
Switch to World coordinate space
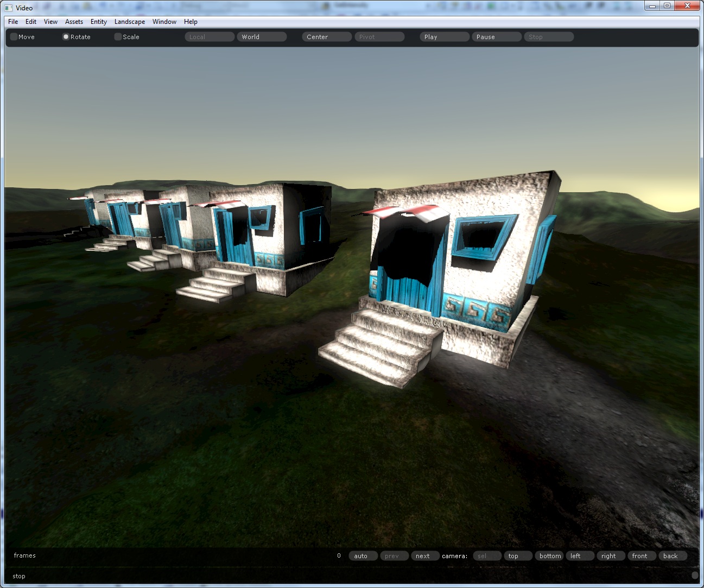(262, 37)
